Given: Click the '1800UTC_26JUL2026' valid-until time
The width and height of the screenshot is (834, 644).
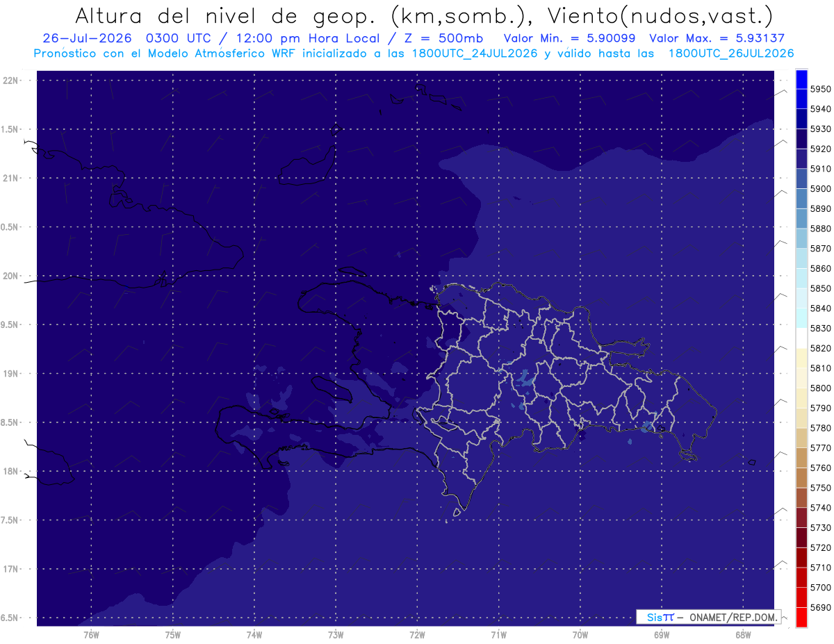Looking at the screenshot, I should point(730,53).
